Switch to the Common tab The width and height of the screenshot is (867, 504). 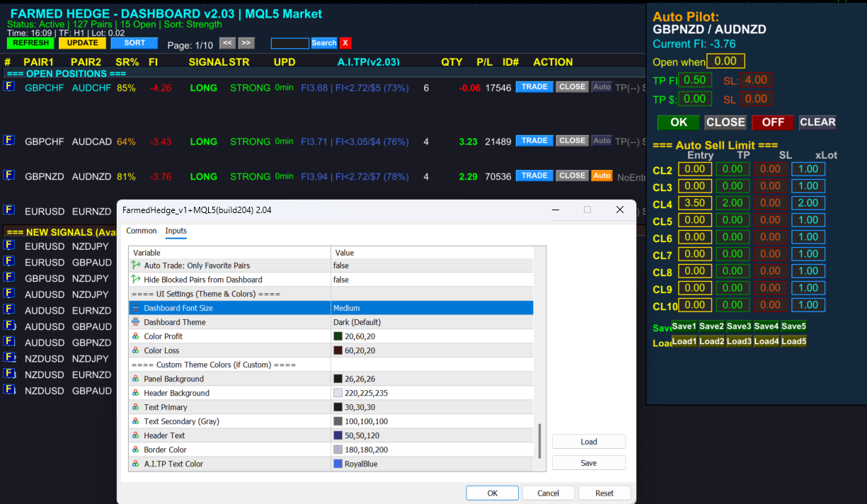point(142,231)
